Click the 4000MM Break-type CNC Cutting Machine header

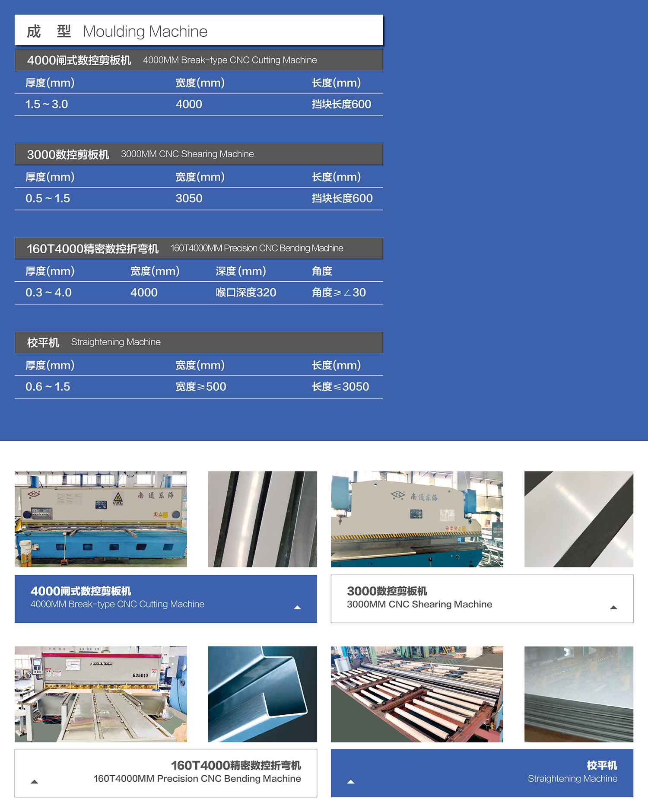pyautogui.click(x=199, y=60)
